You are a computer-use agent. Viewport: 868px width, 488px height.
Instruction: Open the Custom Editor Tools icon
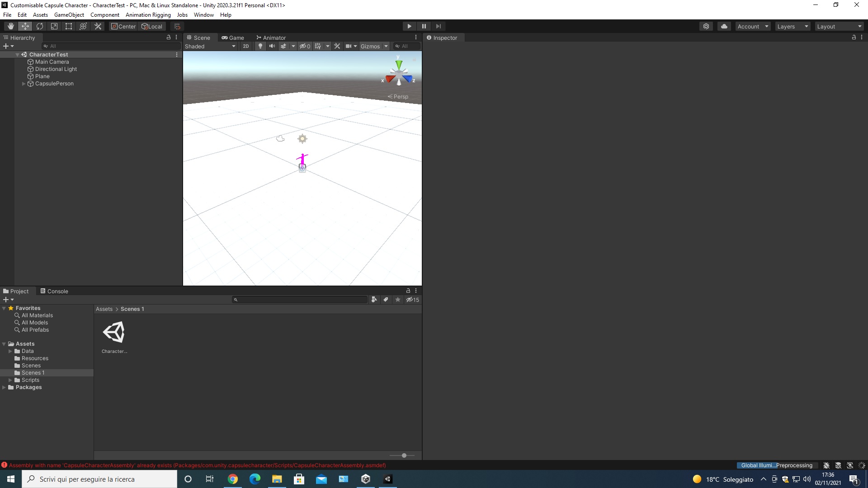tap(98, 26)
